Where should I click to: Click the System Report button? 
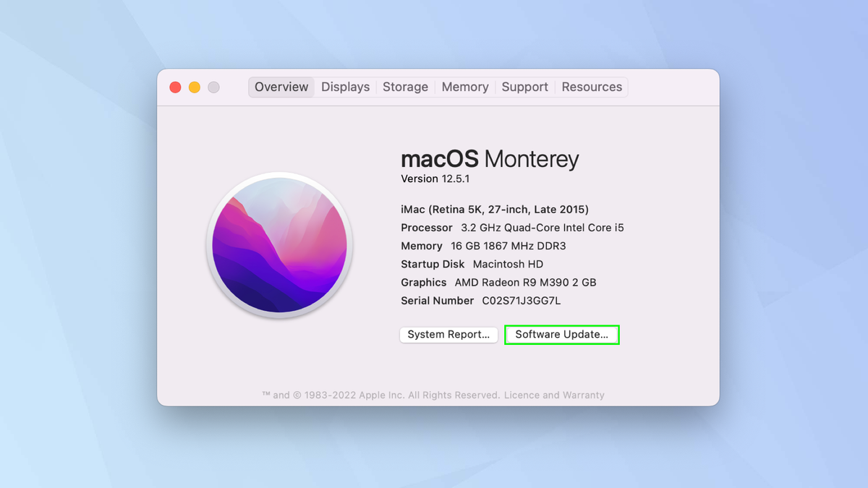(x=448, y=335)
